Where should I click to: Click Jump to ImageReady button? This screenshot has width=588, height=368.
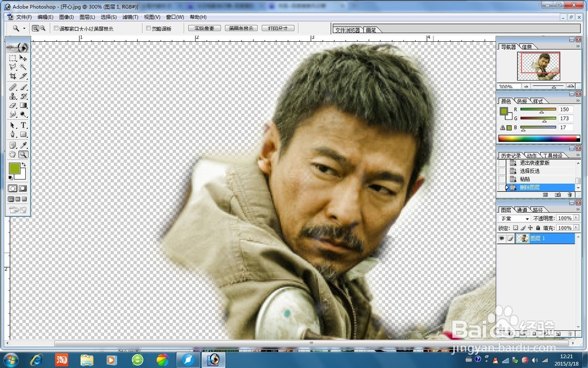coord(18,210)
